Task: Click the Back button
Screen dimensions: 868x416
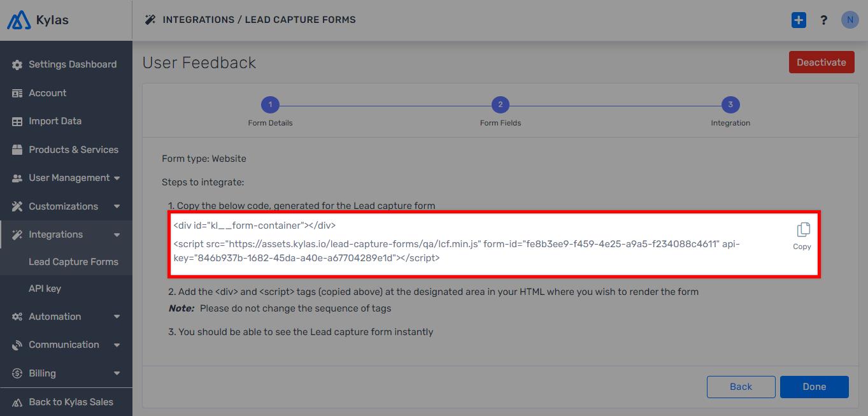Action: (x=741, y=387)
